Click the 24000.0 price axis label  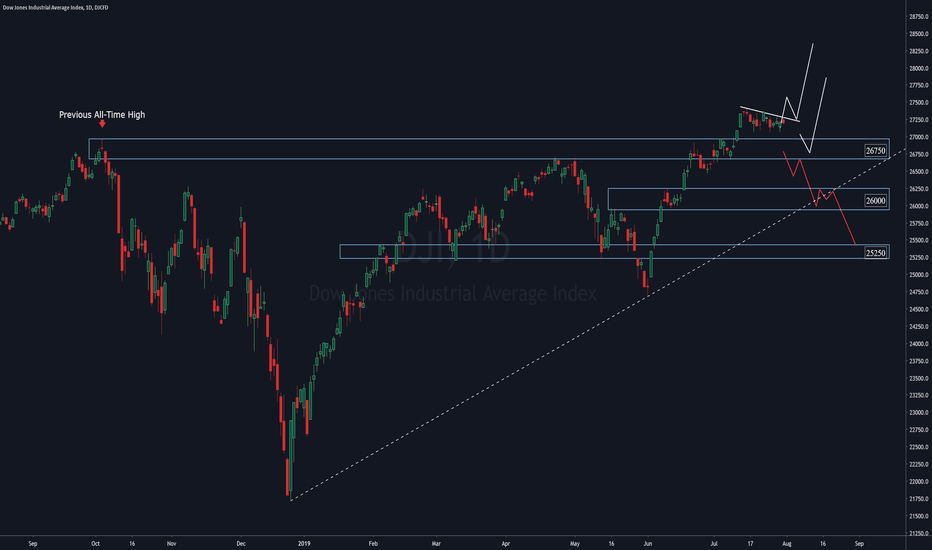click(x=918, y=344)
